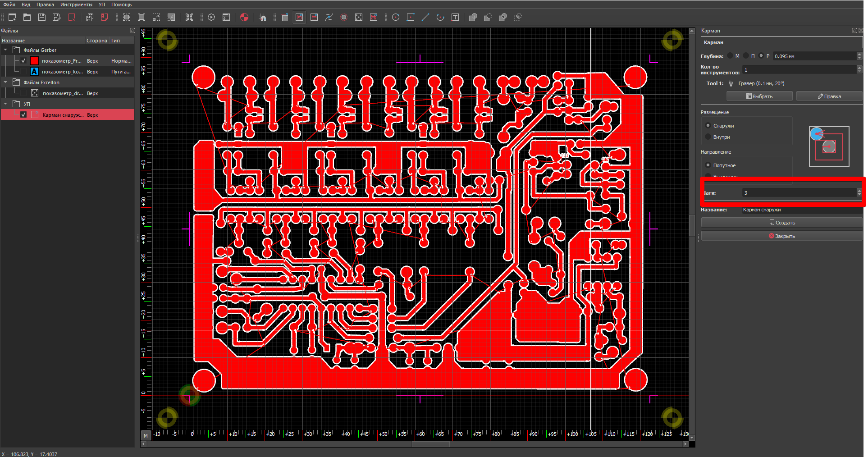Click the gear-with-play toolbar icon
The image size is (868, 457).
(x=211, y=17)
